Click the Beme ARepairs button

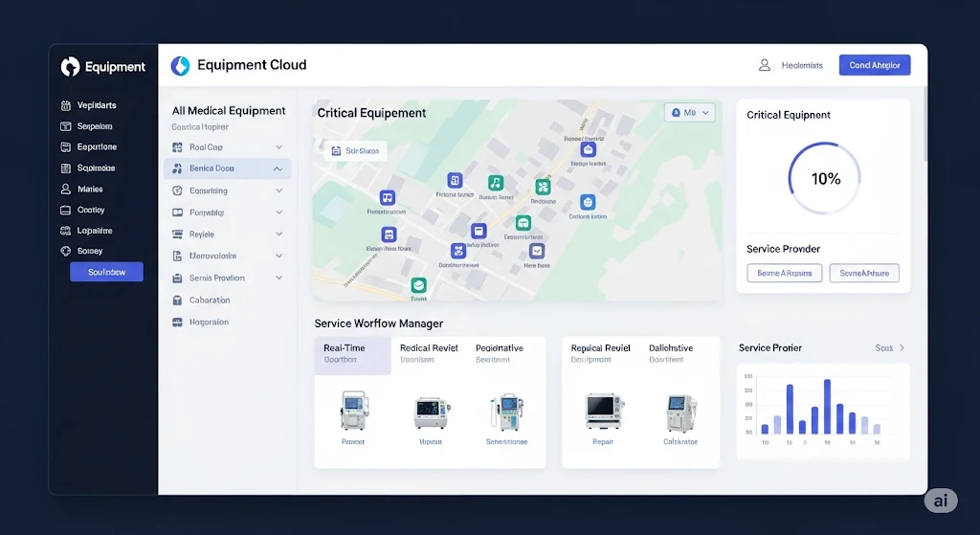tap(785, 273)
